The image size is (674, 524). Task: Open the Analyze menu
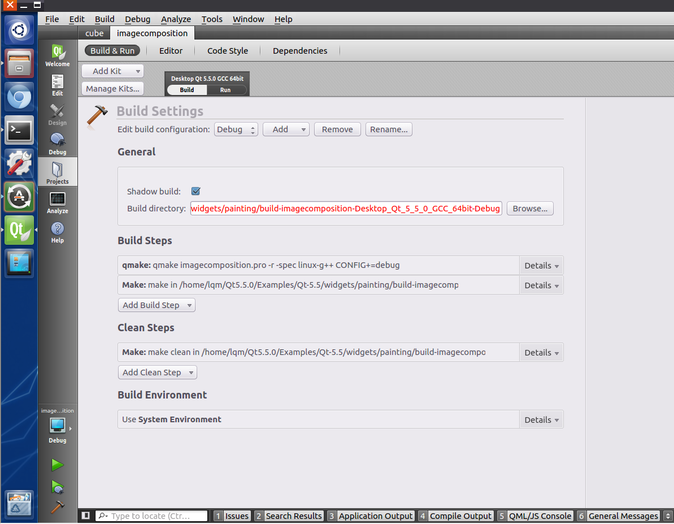click(176, 19)
